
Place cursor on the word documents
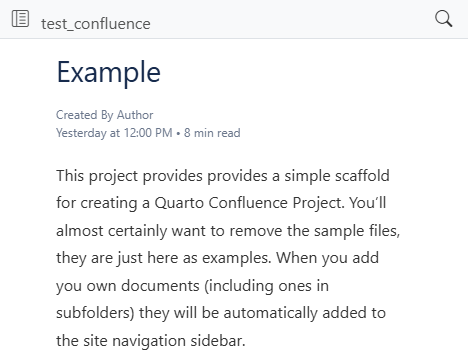[x=160, y=286]
